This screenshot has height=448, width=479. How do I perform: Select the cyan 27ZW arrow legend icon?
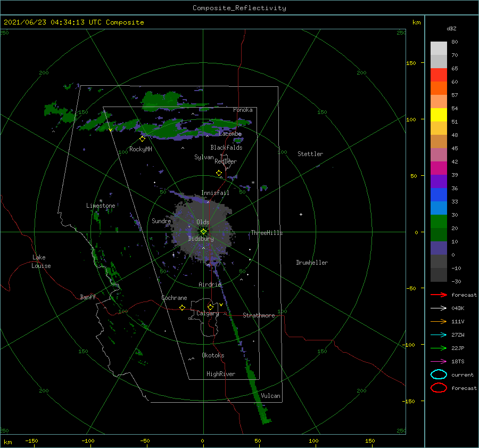439,335
